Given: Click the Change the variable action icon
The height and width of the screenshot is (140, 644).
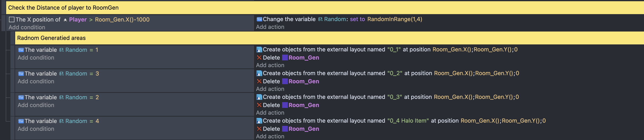Looking at the screenshot, I should 259,19.
